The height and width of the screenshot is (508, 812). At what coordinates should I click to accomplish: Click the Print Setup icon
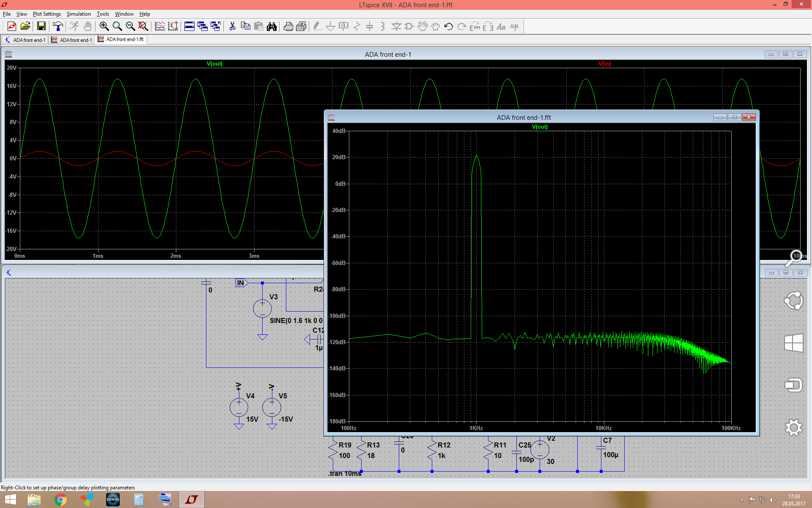tap(301, 26)
